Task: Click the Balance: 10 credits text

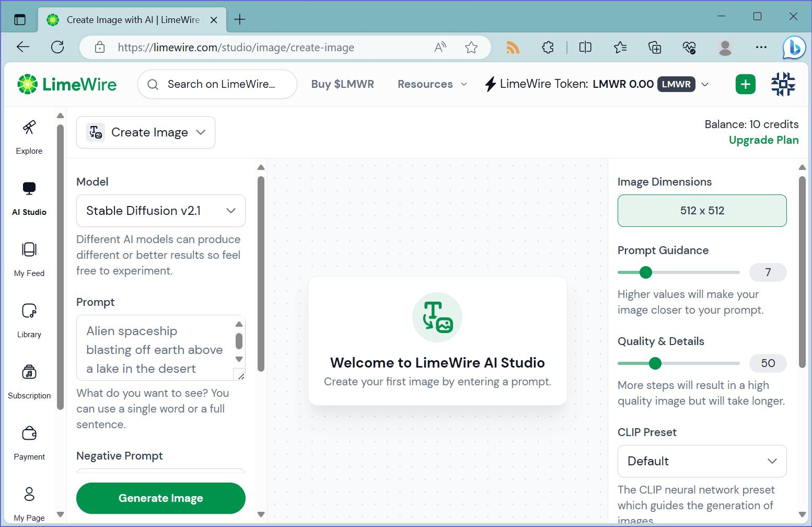Action: click(x=751, y=124)
